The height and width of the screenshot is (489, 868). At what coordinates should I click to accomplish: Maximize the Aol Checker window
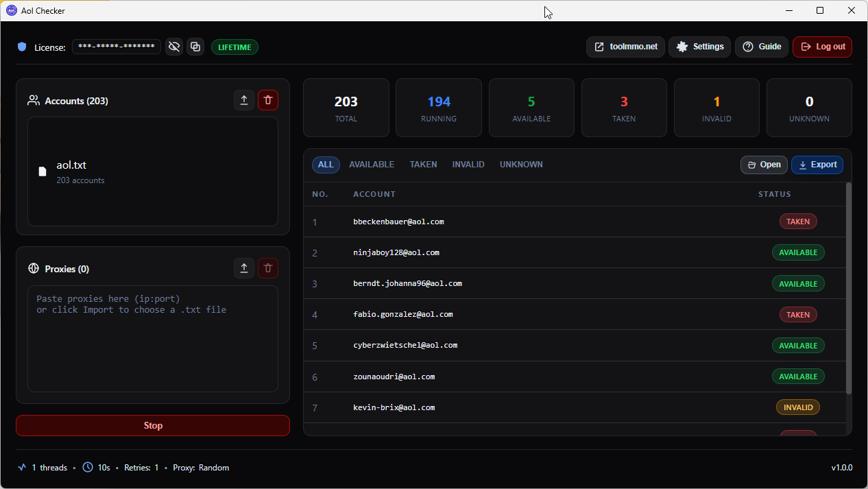pos(820,10)
